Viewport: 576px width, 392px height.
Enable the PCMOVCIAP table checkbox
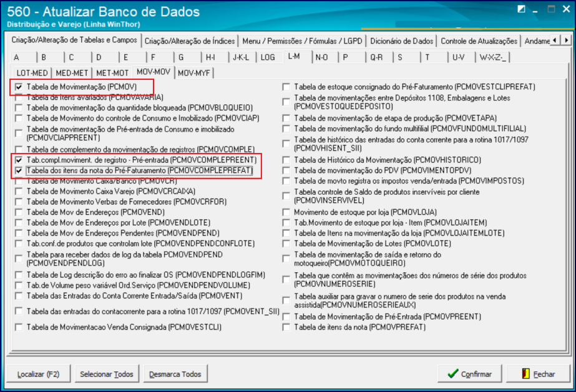tap(19, 119)
